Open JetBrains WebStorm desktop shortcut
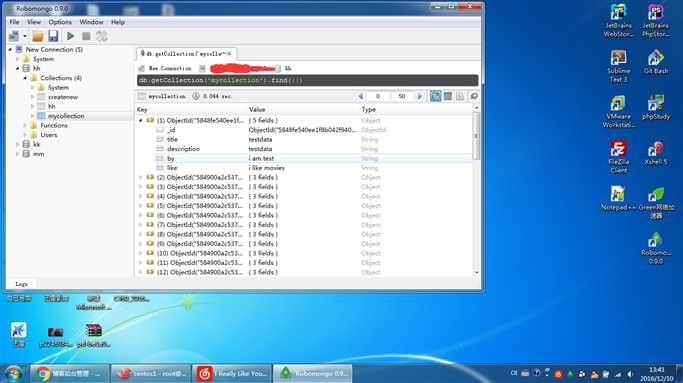Screen dimensions: 683x383 click(618, 20)
